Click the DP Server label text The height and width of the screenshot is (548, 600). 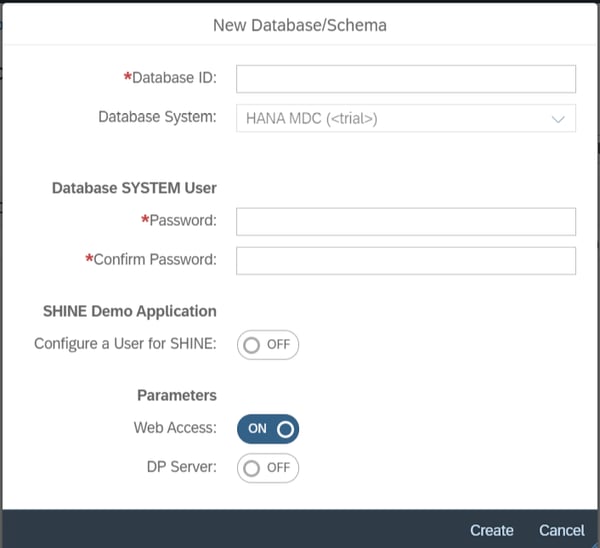182,467
